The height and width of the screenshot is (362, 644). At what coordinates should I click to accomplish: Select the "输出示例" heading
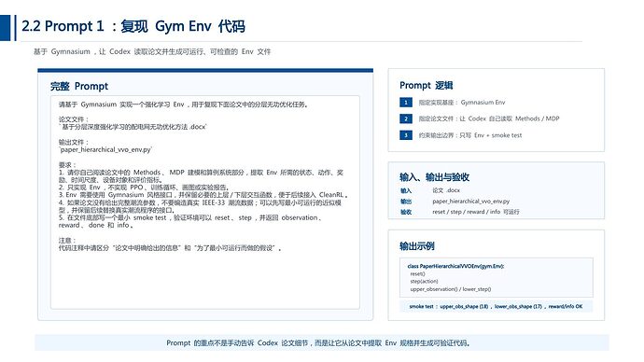417,246
